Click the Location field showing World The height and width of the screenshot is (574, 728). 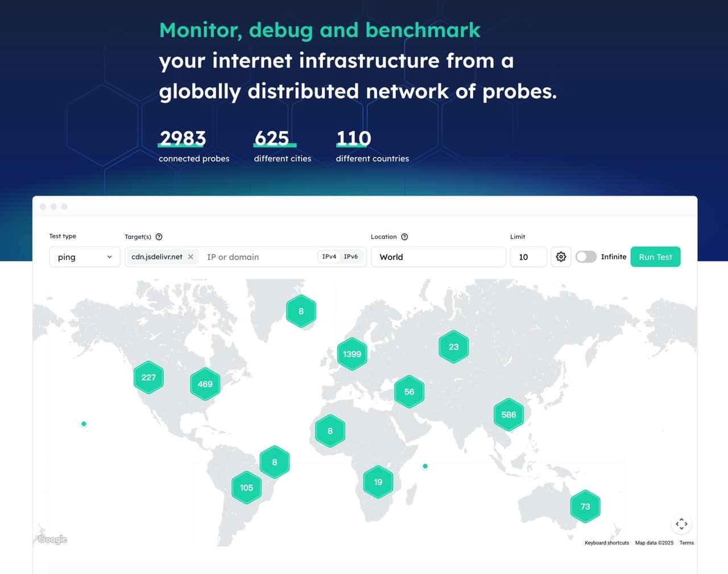pyautogui.click(x=438, y=257)
